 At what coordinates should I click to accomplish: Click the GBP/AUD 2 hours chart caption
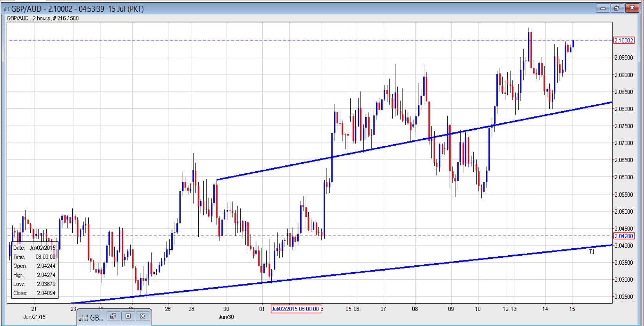[42, 18]
